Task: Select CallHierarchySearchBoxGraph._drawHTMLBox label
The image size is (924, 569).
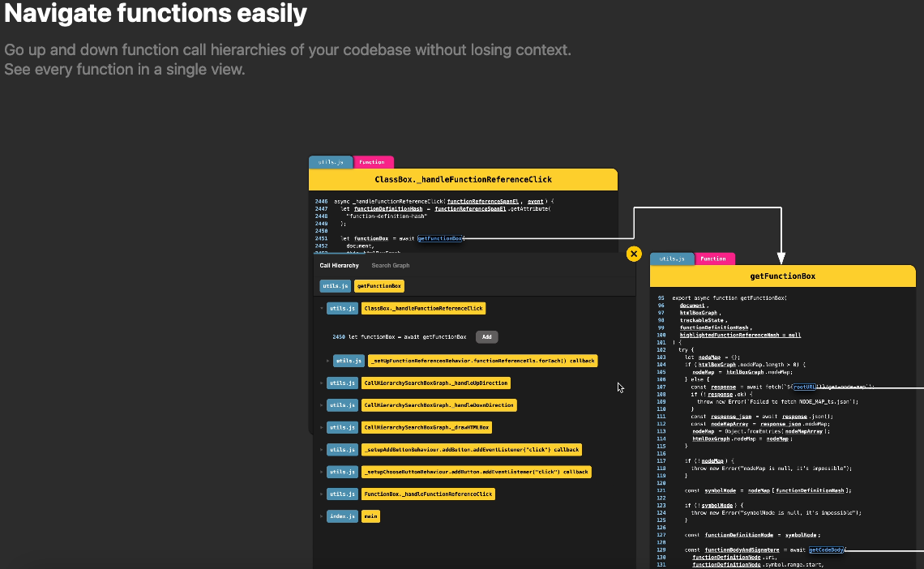Action: 426,428
